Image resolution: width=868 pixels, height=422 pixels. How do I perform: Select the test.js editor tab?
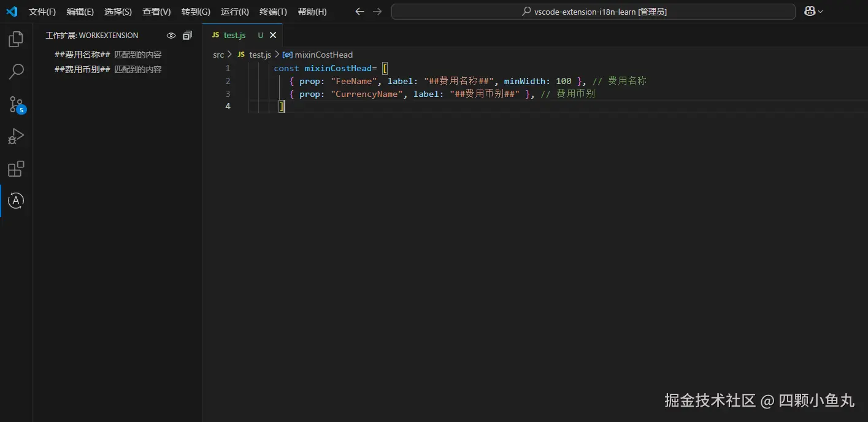pos(243,36)
